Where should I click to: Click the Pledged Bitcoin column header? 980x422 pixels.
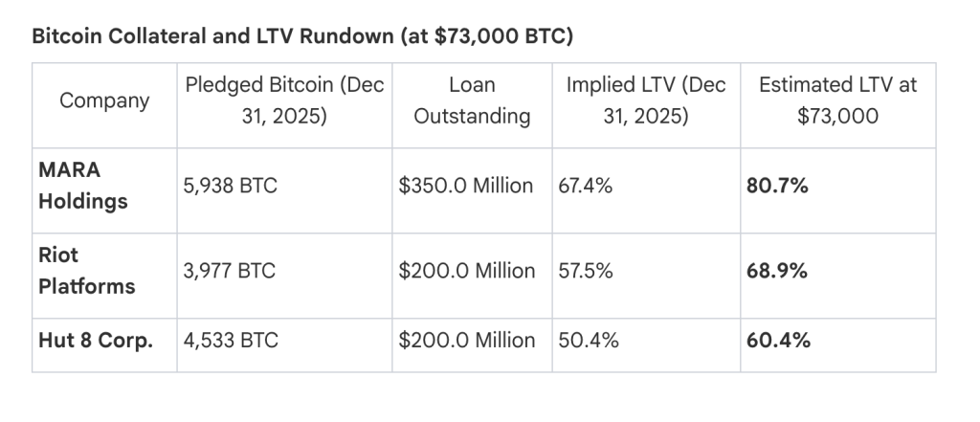(284, 100)
